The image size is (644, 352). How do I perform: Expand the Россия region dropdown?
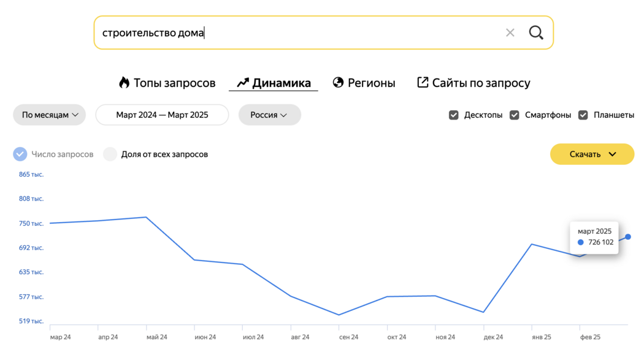tap(269, 115)
